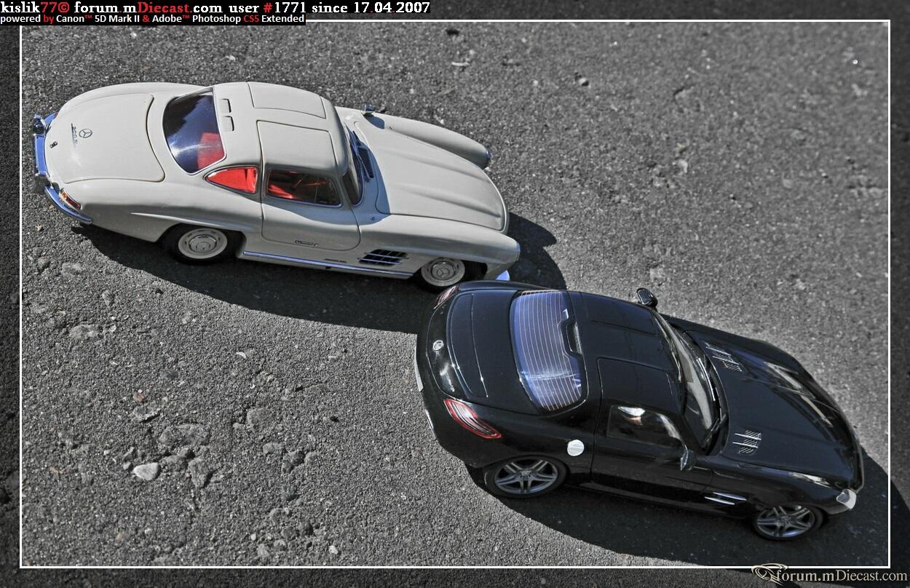
Task: Click the side vent grille on white car's fender
Action: 382,257
